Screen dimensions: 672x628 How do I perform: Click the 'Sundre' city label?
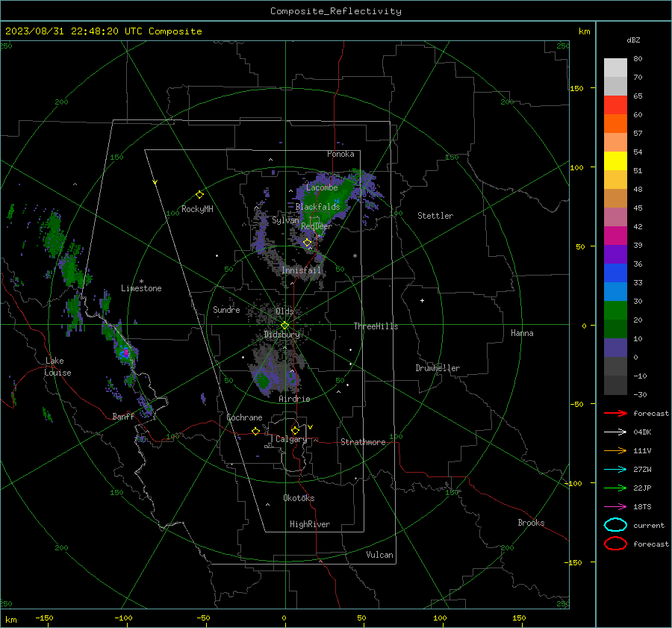[x=226, y=309]
